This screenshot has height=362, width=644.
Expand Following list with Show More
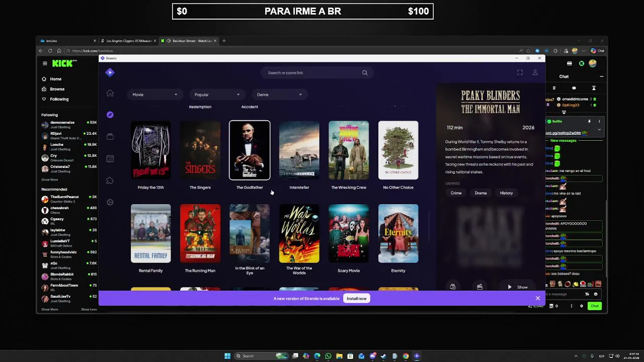click(49, 179)
